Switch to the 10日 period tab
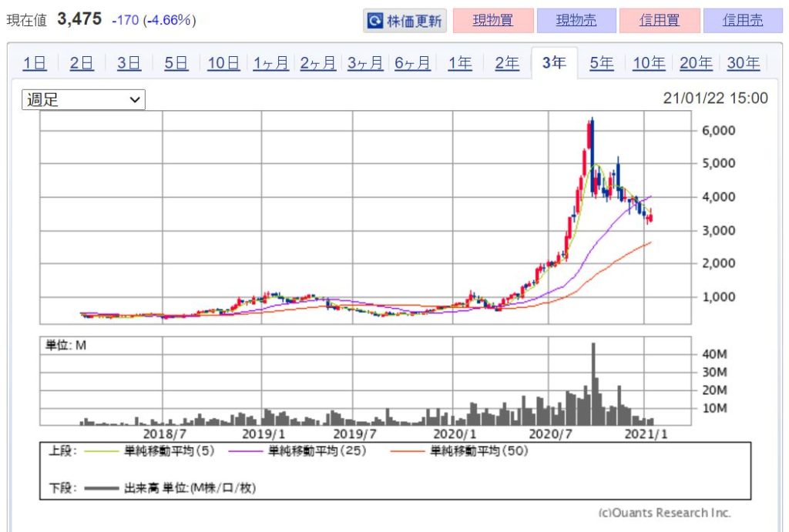This screenshot has width=789, height=532. pos(223,63)
